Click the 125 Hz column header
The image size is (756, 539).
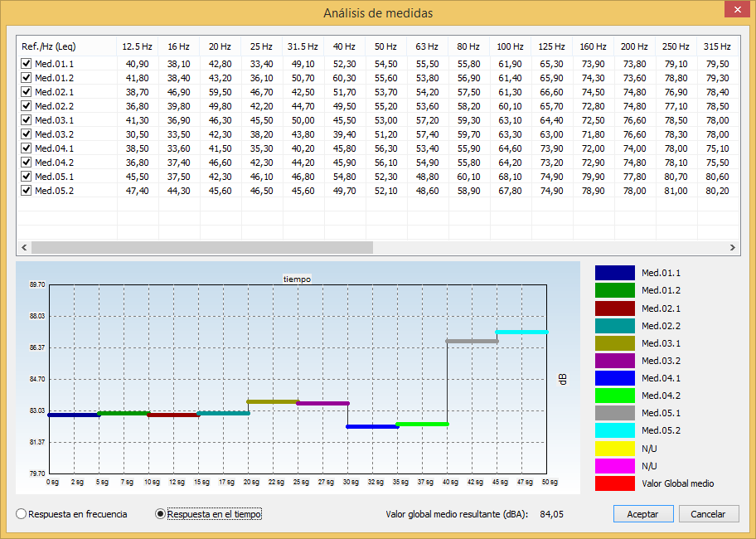tap(551, 46)
